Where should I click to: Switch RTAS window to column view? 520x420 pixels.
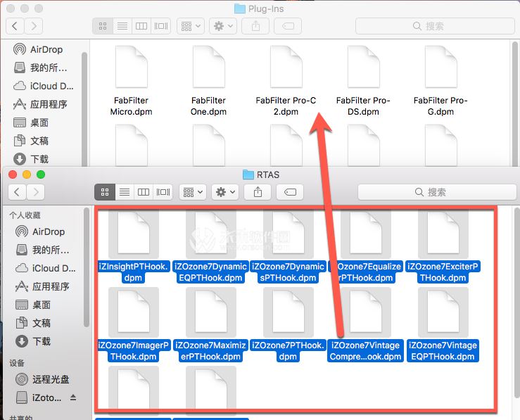pos(144,192)
